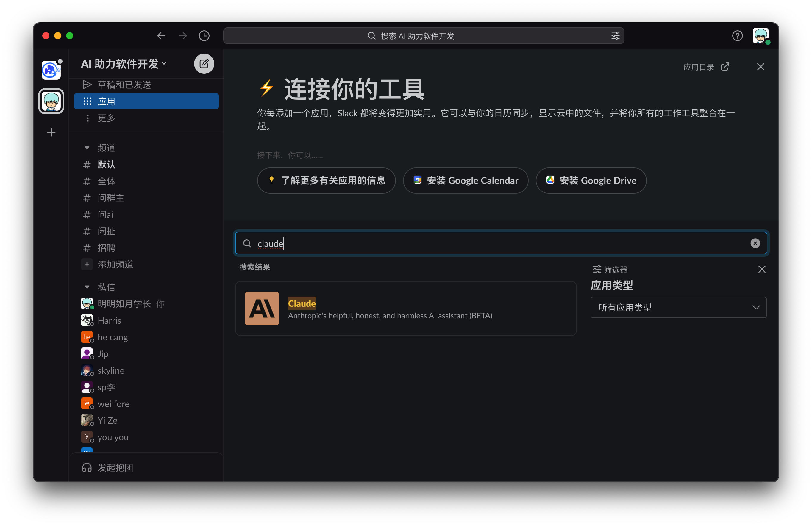Open skyline avatar in direct messages
This screenshot has height=526, width=812.
click(x=87, y=370)
